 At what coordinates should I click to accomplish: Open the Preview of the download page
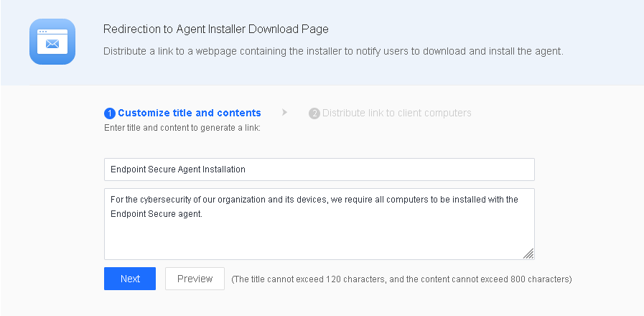(195, 279)
